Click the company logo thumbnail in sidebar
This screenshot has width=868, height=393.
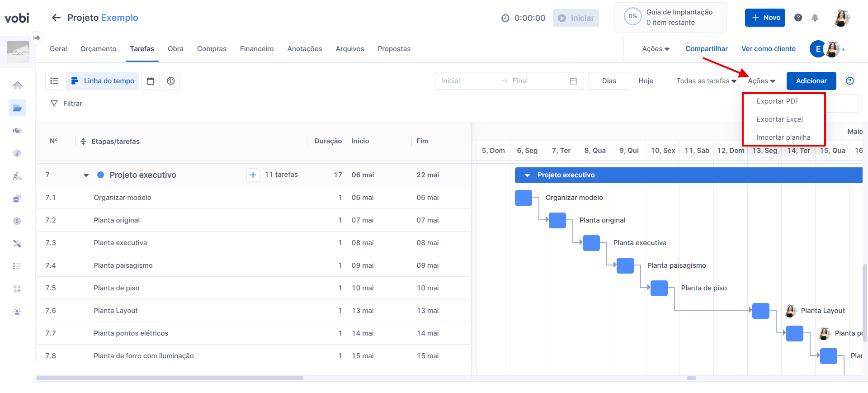18,52
